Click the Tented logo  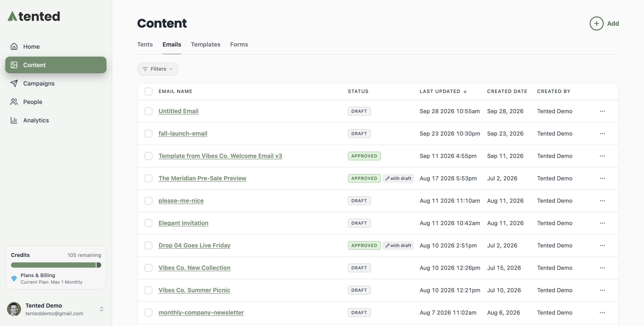pyautogui.click(x=34, y=16)
